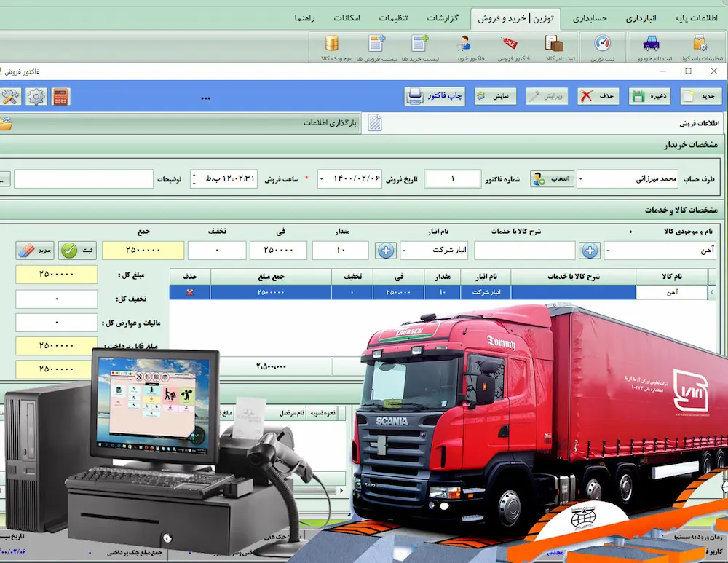Viewport: 728px width, 563px height.
Task: Open the تنظیمات settings tab
Action: tap(393, 18)
